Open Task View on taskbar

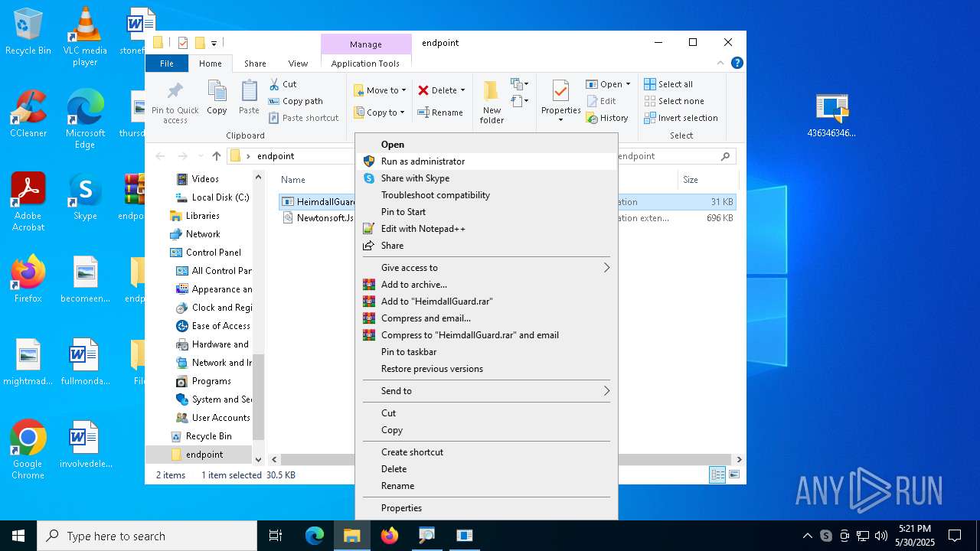click(x=276, y=536)
